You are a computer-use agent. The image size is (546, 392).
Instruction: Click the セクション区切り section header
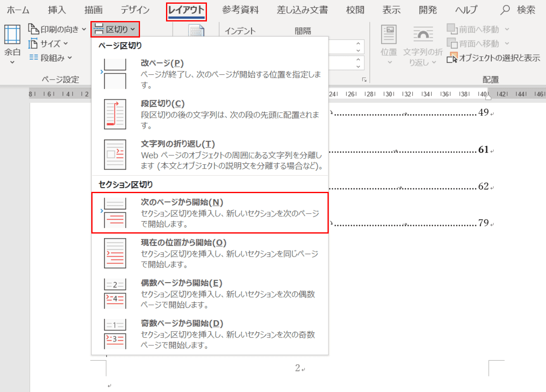click(x=126, y=184)
